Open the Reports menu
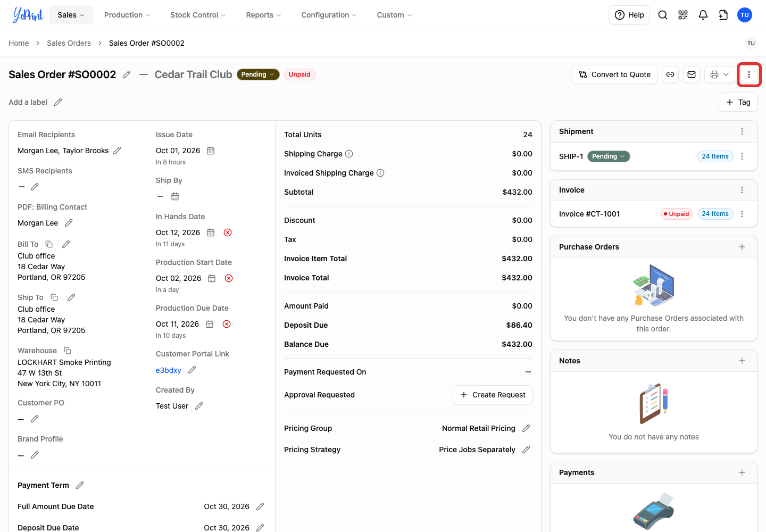Image resolution: width=766 pixels, height=532 pixels. pos(263,15)
